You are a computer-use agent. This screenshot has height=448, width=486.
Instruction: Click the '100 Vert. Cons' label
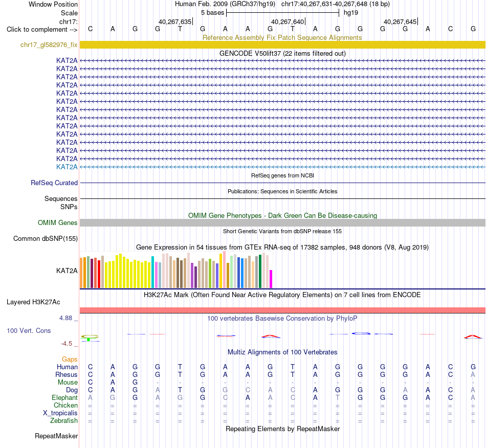29,330
